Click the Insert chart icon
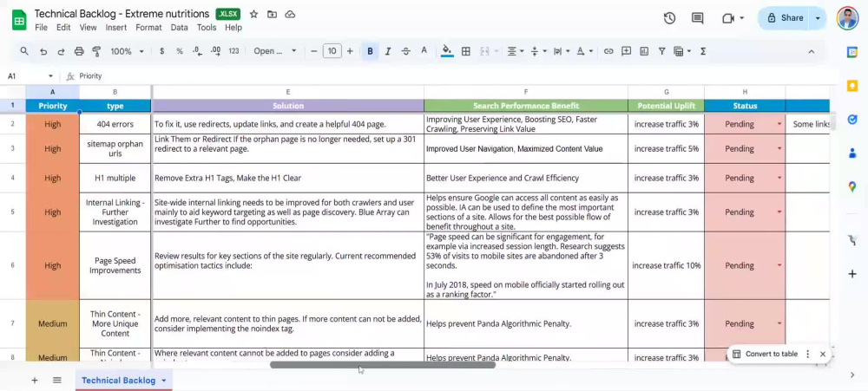 644,51
